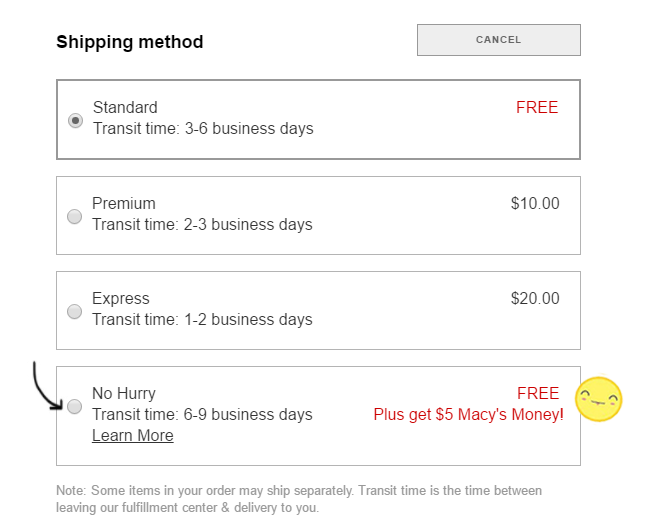Screen dimensions: 646x522
Task: Select the Standard shipping radio button
Action: coord(75,120)
